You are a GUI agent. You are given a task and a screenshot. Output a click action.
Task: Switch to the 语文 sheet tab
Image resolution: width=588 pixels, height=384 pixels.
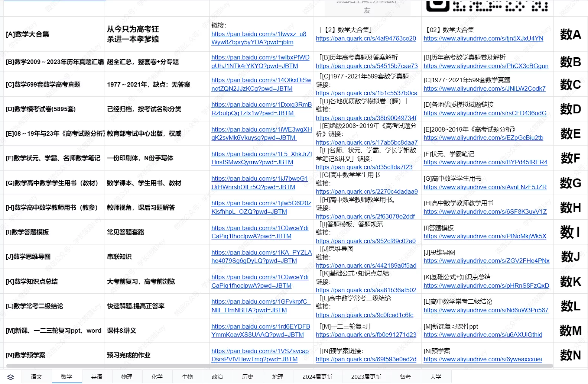(x=36, y=377)
